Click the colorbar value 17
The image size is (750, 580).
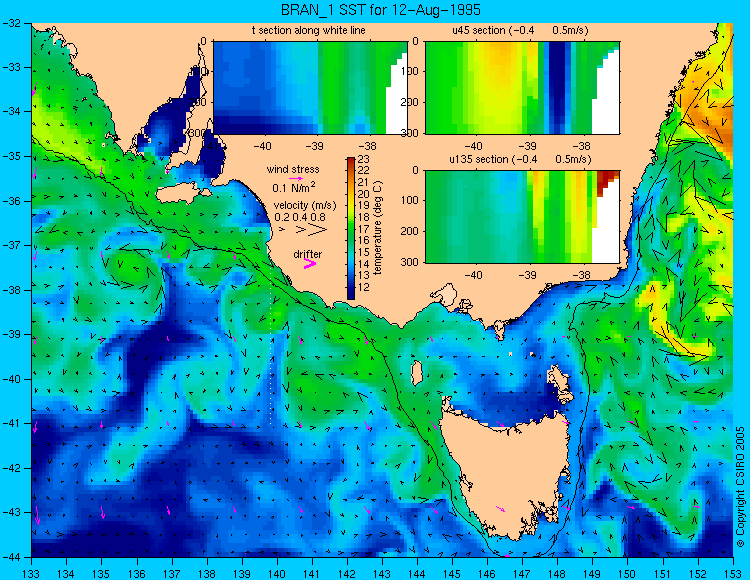coord(364,229)
